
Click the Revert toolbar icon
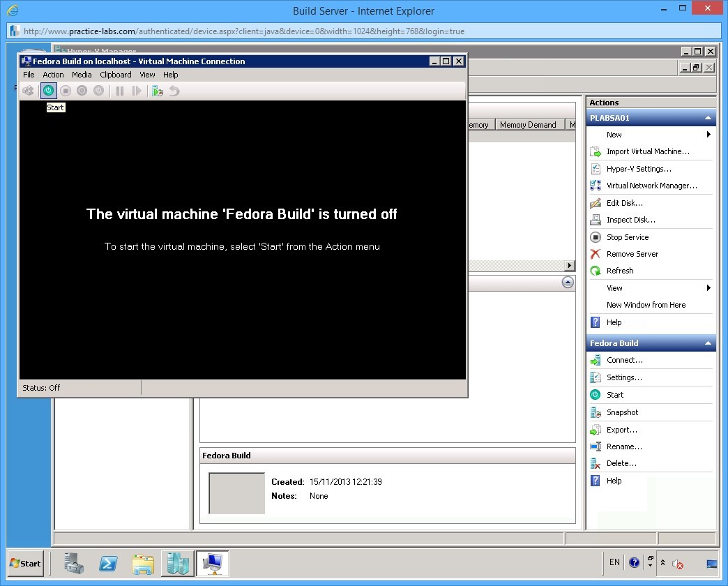pyautogui.click(x=173, y=90)
